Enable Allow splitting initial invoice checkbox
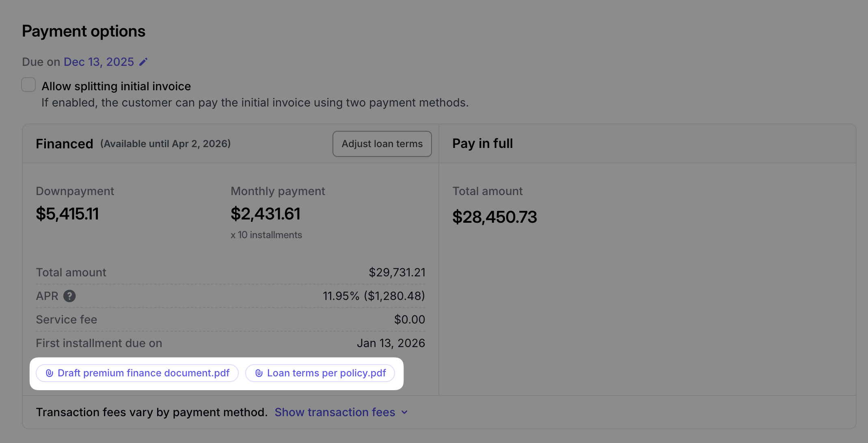Image resolution: width=868 pixels, height=443 pixels. pos(28,85)
